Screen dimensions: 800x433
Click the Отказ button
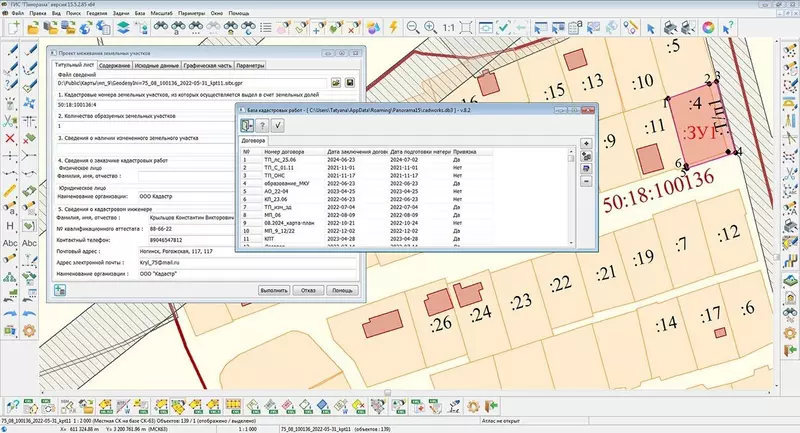pyautogui.click(x=308, y=290)
